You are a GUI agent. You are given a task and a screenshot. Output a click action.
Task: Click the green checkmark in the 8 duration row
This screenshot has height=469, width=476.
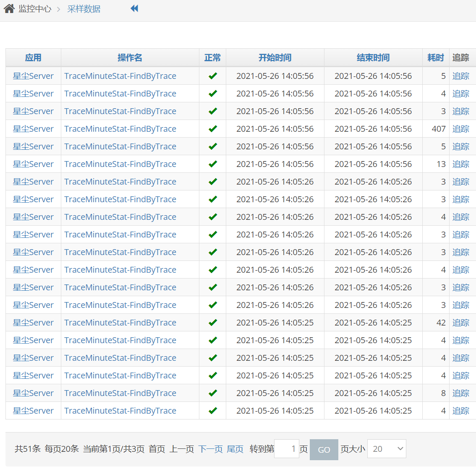click(213, 393)
